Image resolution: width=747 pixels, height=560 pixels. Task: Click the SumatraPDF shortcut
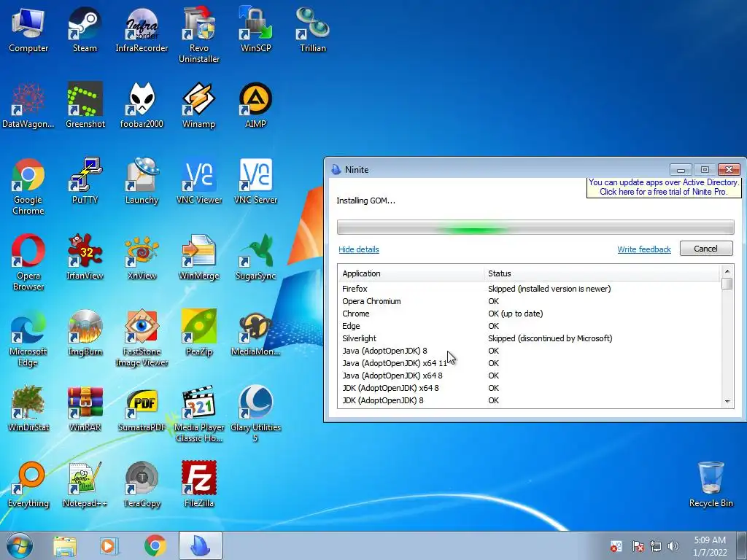pos(142,408)
